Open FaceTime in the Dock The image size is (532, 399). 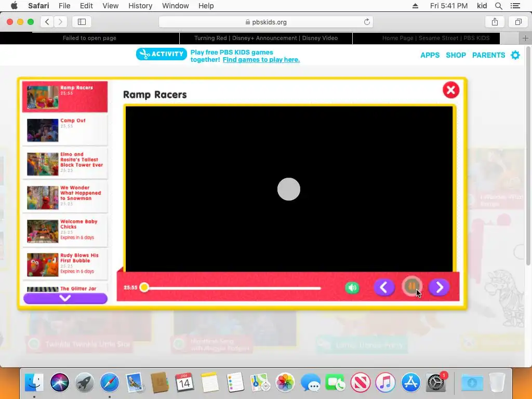[x=335, y=382]
